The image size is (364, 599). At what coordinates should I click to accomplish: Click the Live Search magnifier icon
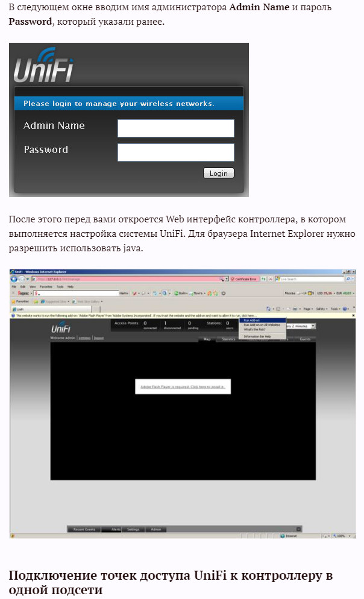coord(348,279)
